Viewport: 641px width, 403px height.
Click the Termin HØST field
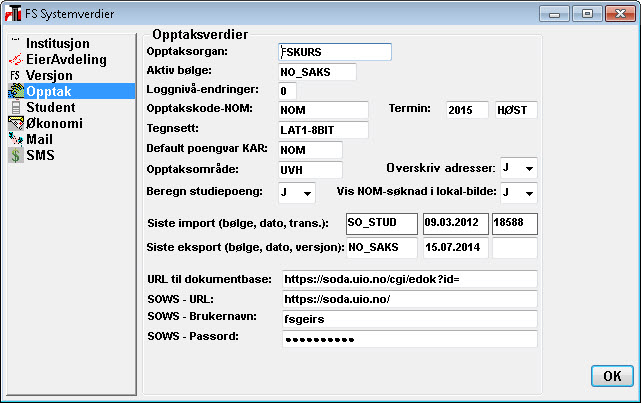516,110
